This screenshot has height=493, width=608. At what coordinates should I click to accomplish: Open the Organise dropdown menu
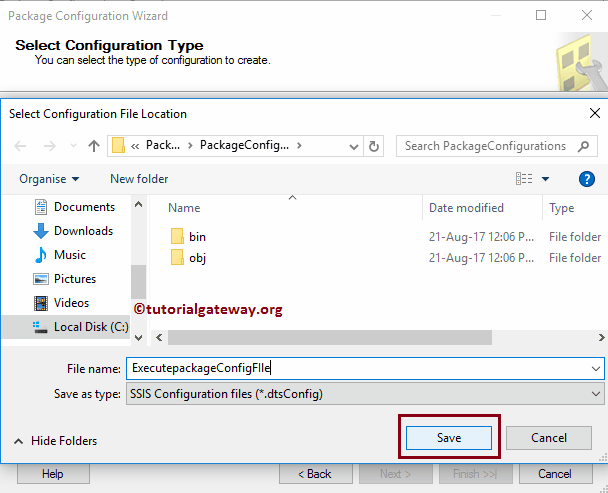click(49, 179)
